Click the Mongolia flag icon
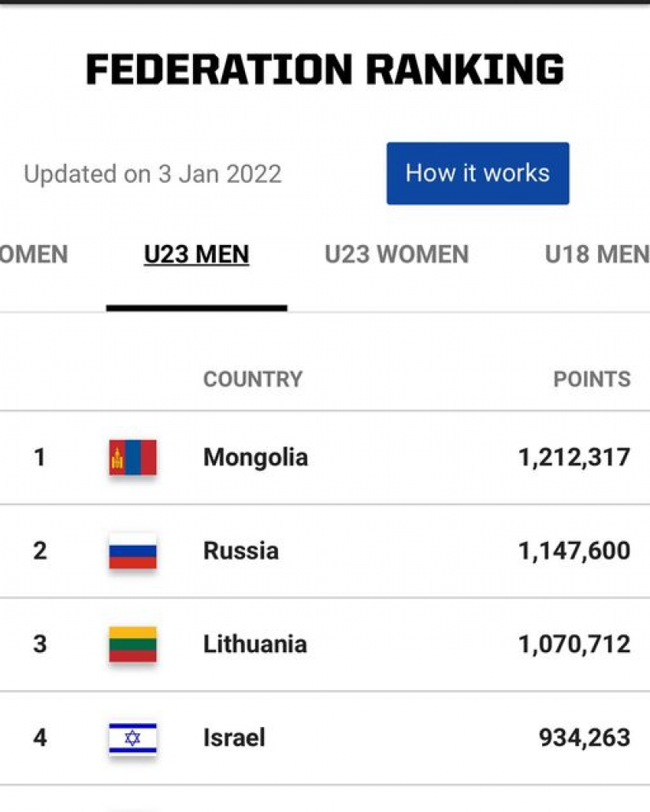Viewport: 650px width, 812px height. (132, 458)
